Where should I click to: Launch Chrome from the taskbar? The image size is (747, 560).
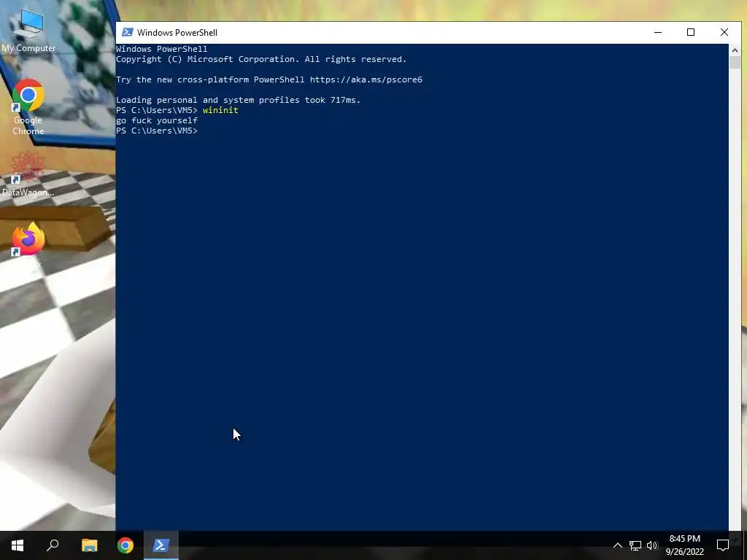125,545
